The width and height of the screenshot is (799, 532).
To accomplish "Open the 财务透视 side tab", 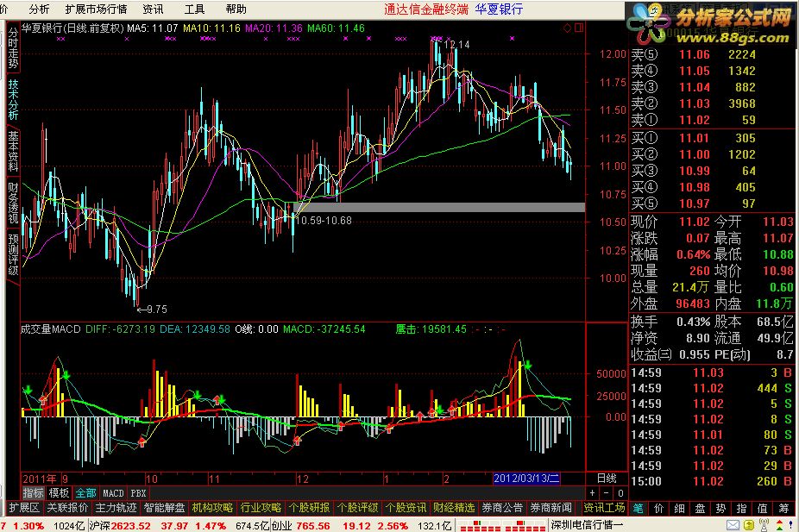I will pyautogui.click(x=13, y=203).
